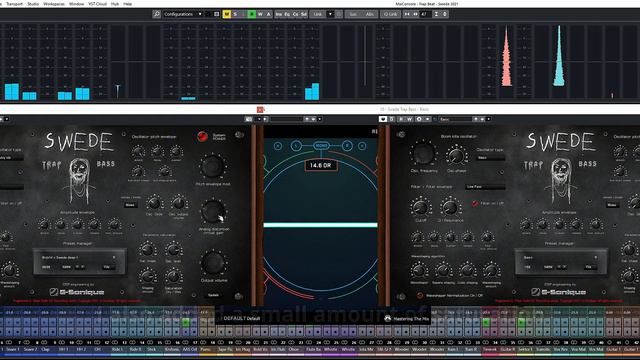Select the EQ bypass button

tap(287, 14)
